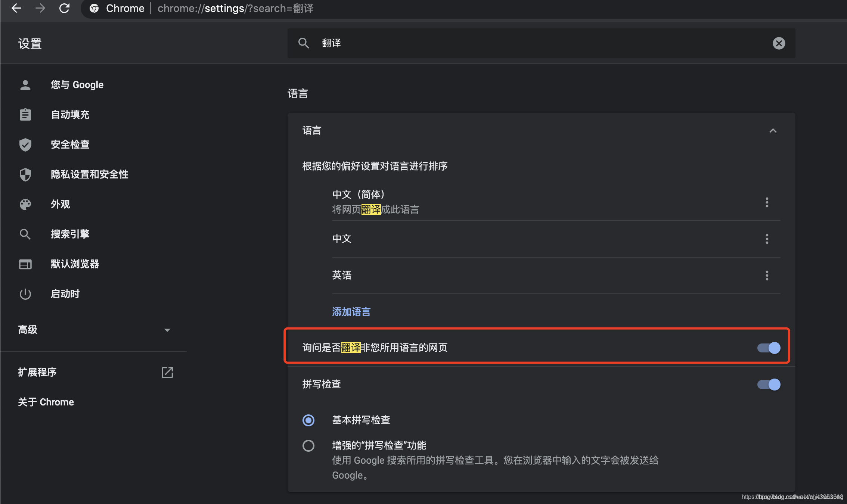
Task: Open Privacy and security settings page
Action: (x=89, y=174)
